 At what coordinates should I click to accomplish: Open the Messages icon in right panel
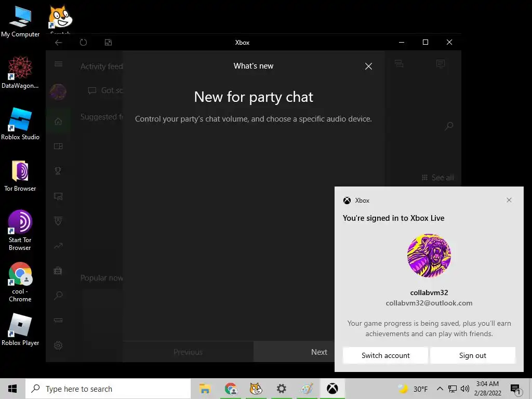pos(441,63)
